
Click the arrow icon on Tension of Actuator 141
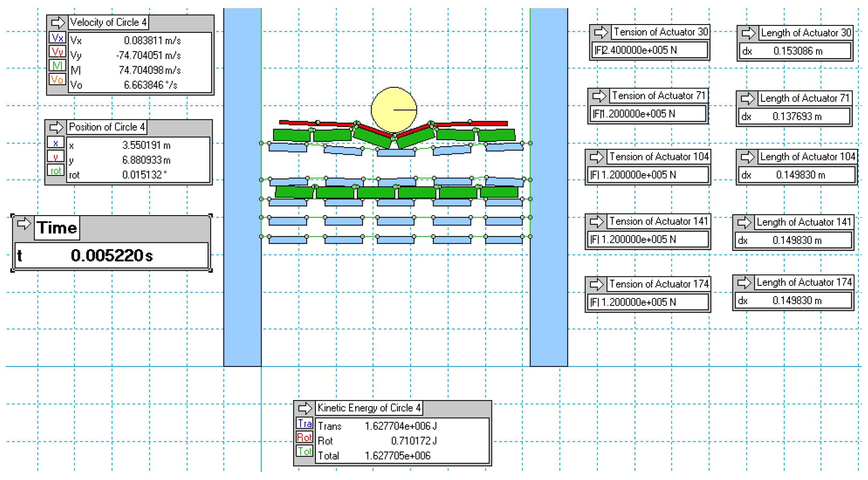pyautogui.click(x=596, y=221)
